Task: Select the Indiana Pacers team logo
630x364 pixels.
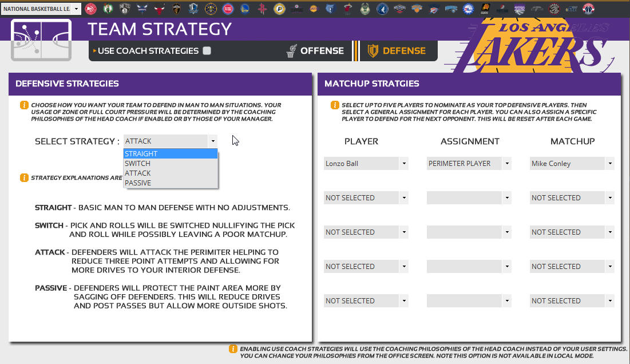Action: pyautogui.click(x=279, y=9)
